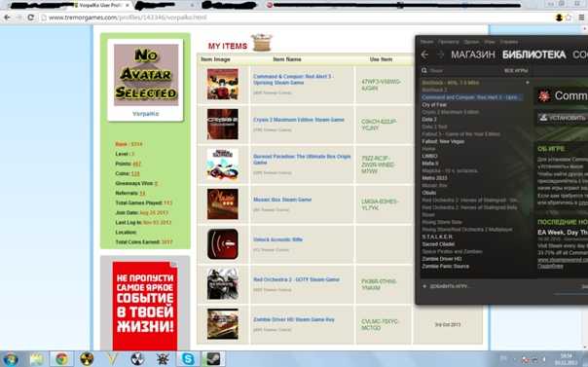The height and width of the screenshot is (367, 588).
Task: Switch to the МАГАЗИН tab in Steam
Action: 473,55
